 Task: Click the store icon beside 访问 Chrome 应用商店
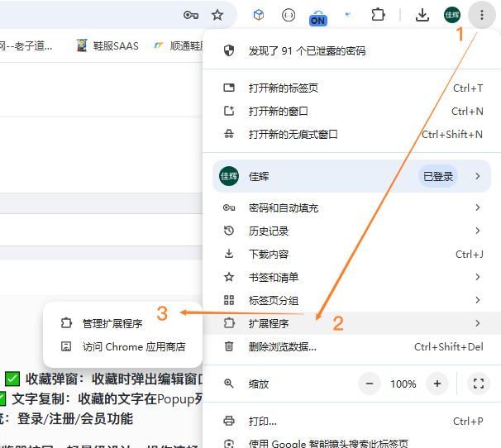66,346
